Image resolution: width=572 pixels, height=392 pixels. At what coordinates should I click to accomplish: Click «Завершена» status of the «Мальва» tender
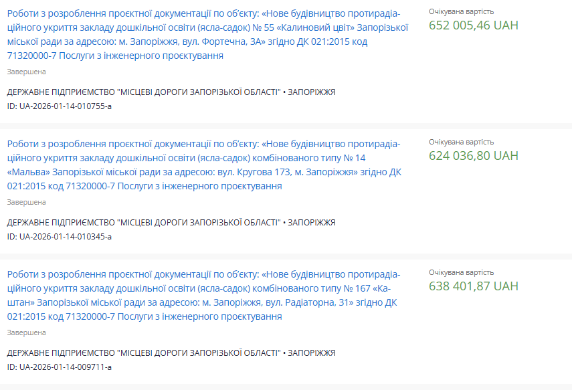pos(26,202)
